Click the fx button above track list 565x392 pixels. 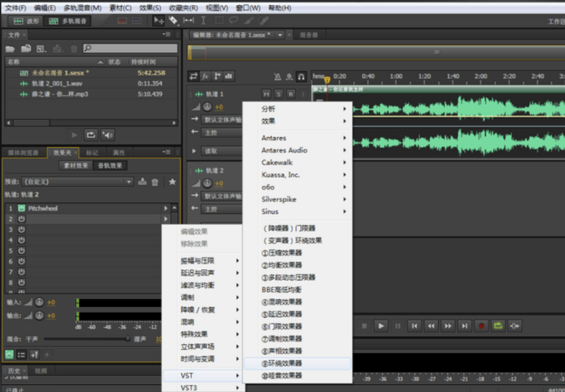click(205, 76)
